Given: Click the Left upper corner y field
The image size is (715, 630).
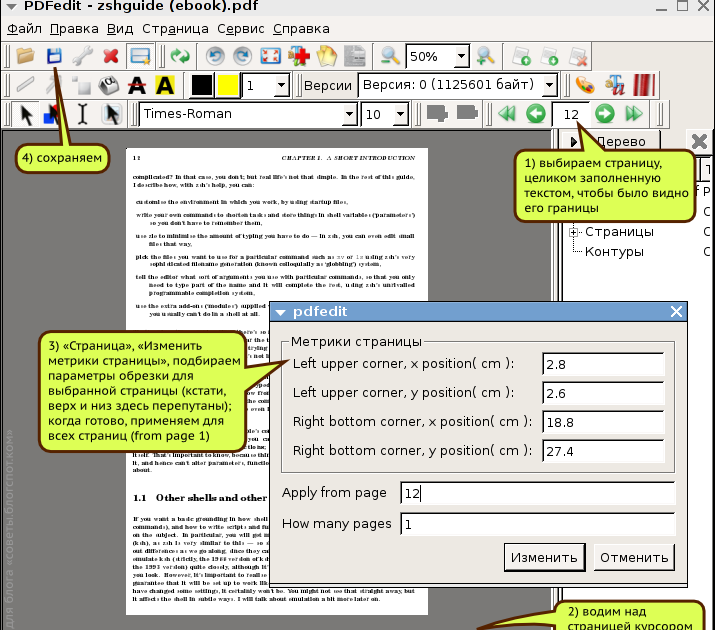Looking at the screenshot, I should (x=603, y=393).
